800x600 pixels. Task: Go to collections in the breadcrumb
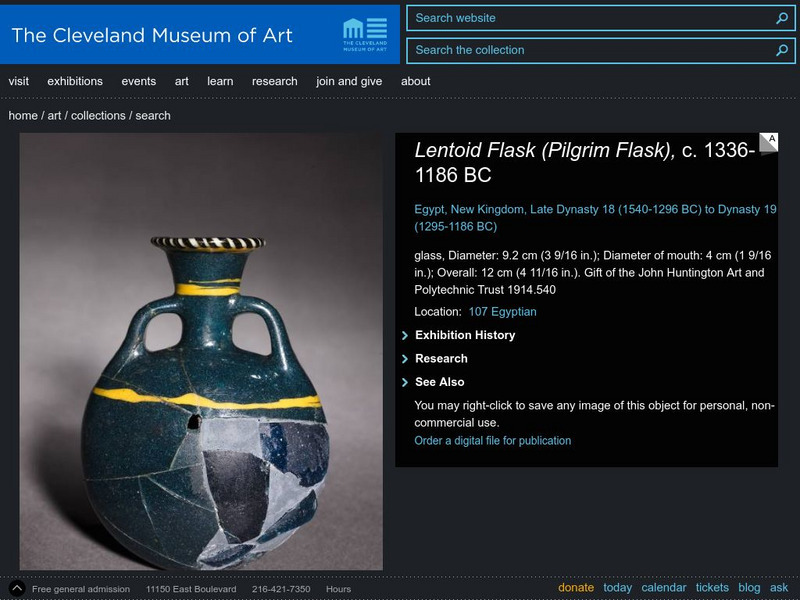(98, 116)
